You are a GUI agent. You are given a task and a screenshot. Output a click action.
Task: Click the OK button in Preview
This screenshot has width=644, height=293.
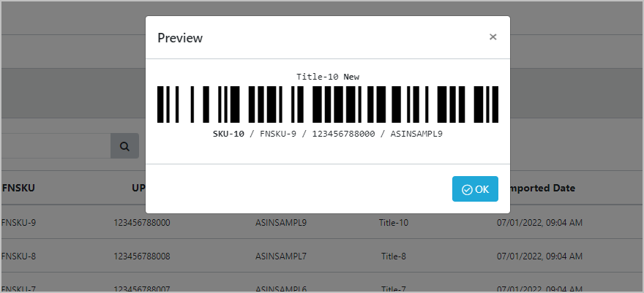coord(475,189)
